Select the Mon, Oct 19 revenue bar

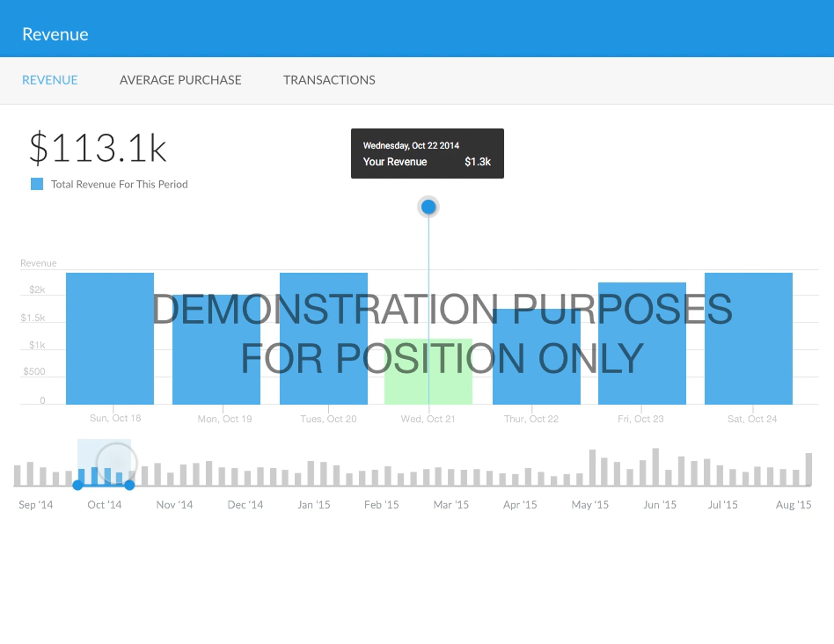[x=216, y=350]
